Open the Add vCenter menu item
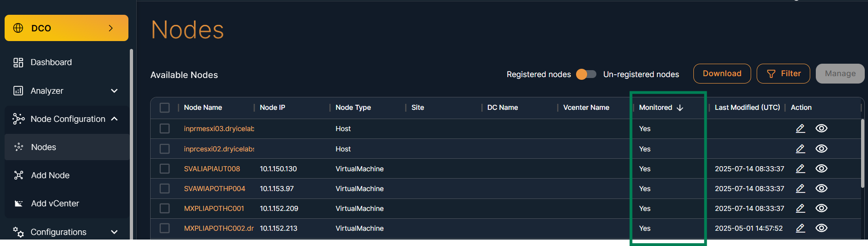The height and width of the screenshot is (246, 868). pyautogui.click(x=55, y=204)
